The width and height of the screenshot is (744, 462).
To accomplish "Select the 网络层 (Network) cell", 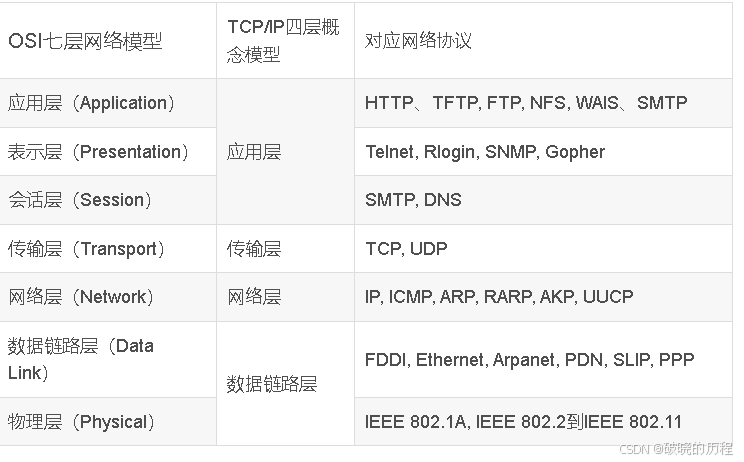I will (82, 297).
